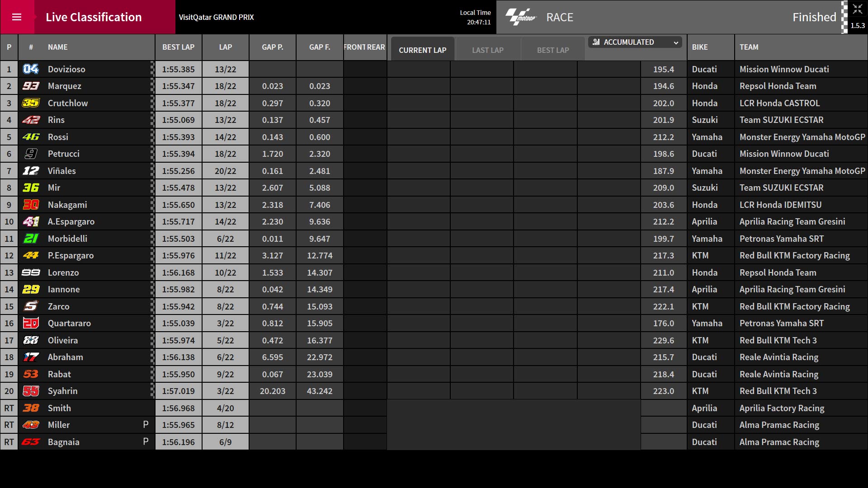Click Mir's gap to previous 2.607

[273, 188]
